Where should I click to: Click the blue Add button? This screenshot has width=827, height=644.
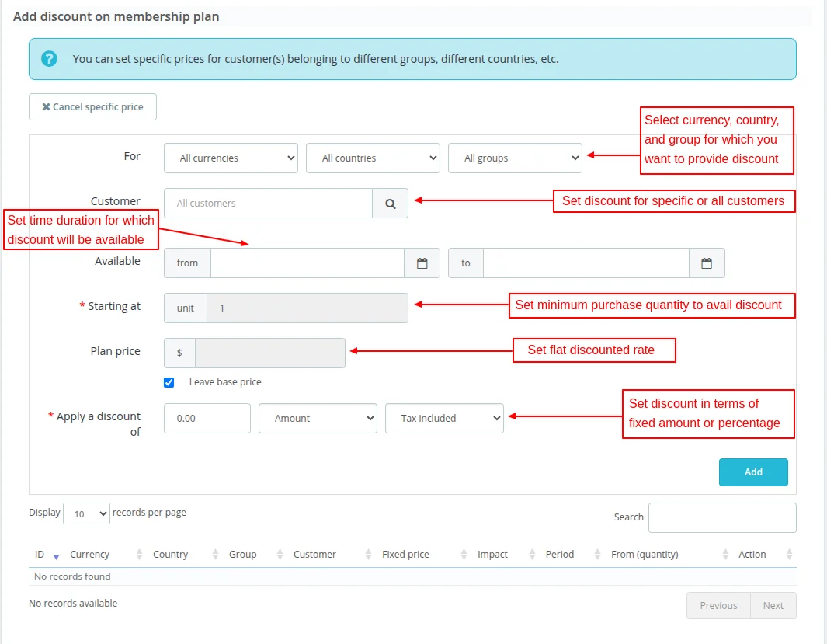coord(753,472)
